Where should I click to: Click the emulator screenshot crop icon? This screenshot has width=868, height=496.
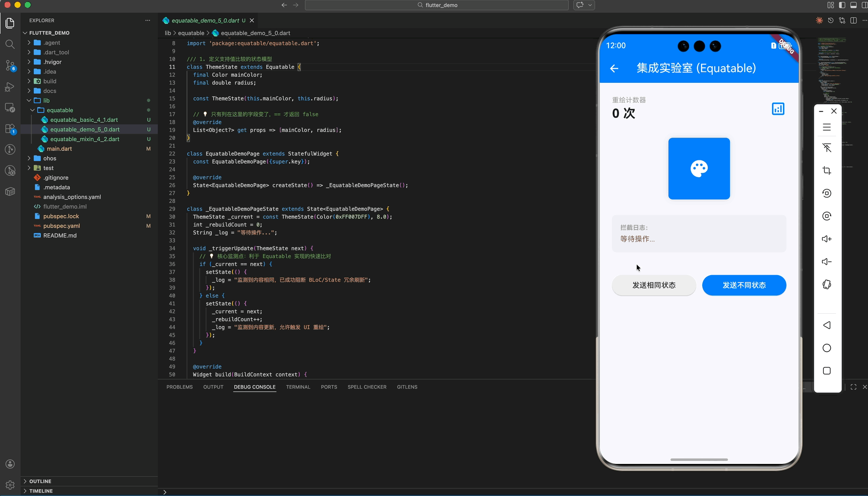(x=826, y=170)
